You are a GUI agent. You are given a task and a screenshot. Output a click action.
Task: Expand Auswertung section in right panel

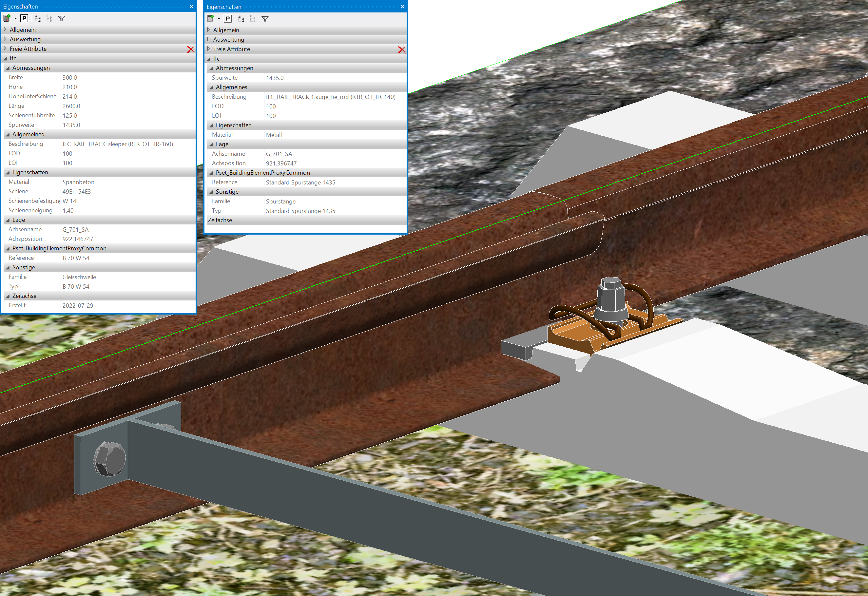click(x=209, y=39)
